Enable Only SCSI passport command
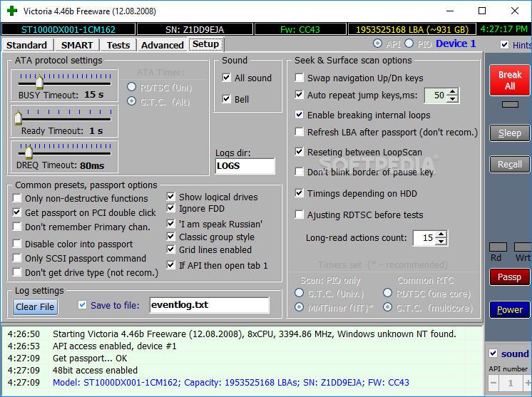 (16, 258)
